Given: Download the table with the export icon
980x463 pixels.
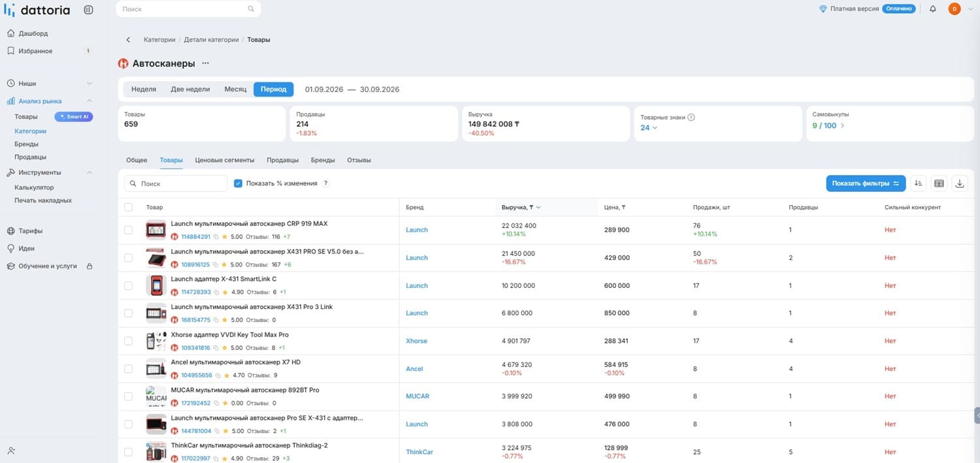Looking at the screenshot, I should [960, 184].
